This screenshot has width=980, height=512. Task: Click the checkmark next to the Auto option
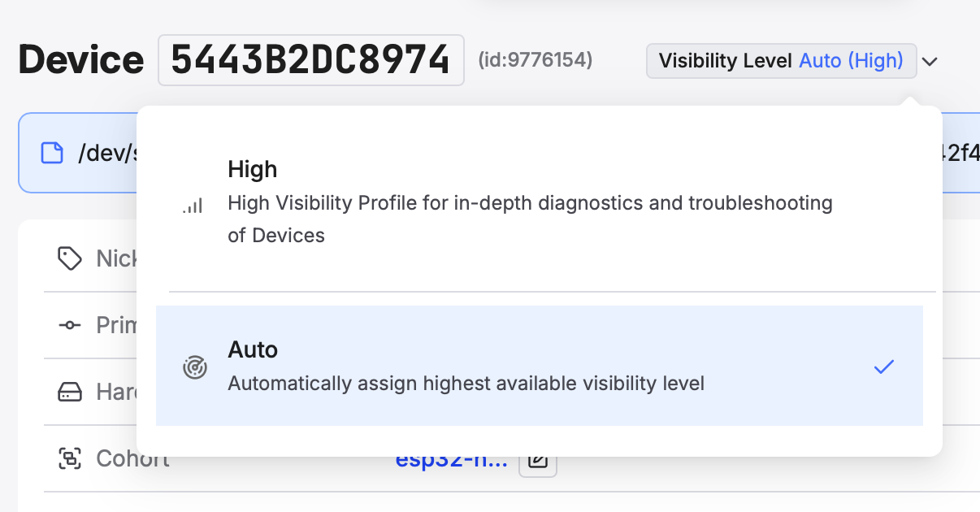pyautogui.click(x=884, y=367)
